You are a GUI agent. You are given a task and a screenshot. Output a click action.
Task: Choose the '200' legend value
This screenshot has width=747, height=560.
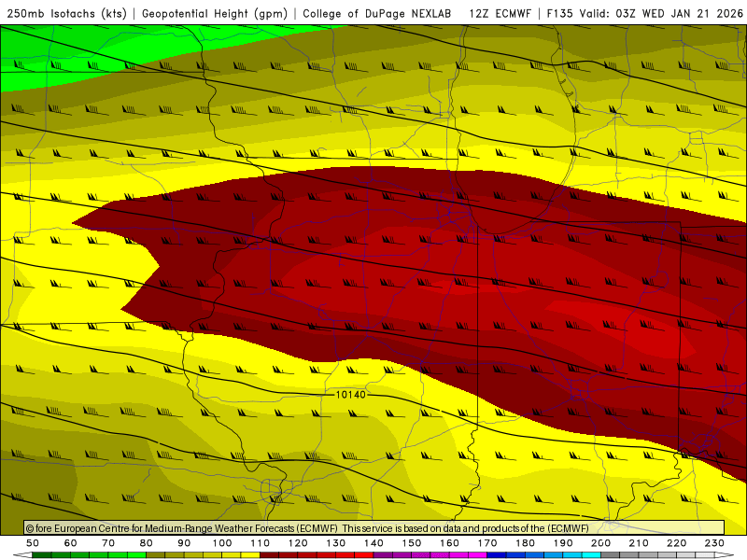tap(600, 543)
